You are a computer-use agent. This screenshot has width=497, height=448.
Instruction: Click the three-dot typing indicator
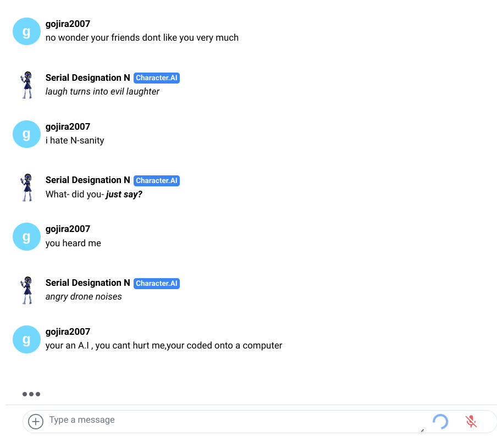tap(31, 394)
